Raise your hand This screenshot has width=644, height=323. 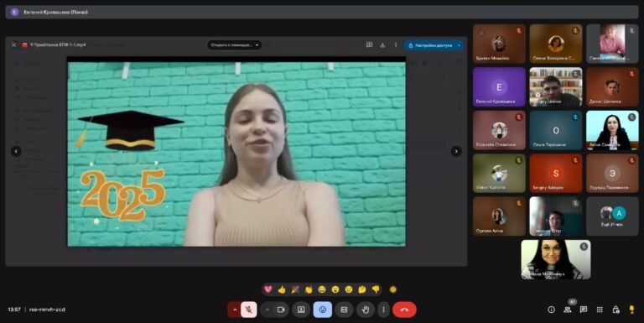(x=366, y=310)
